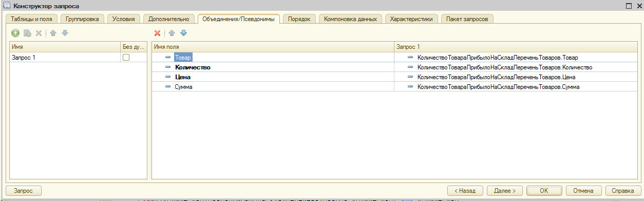Field icon next to Цена alias

(x=168, y=77)
